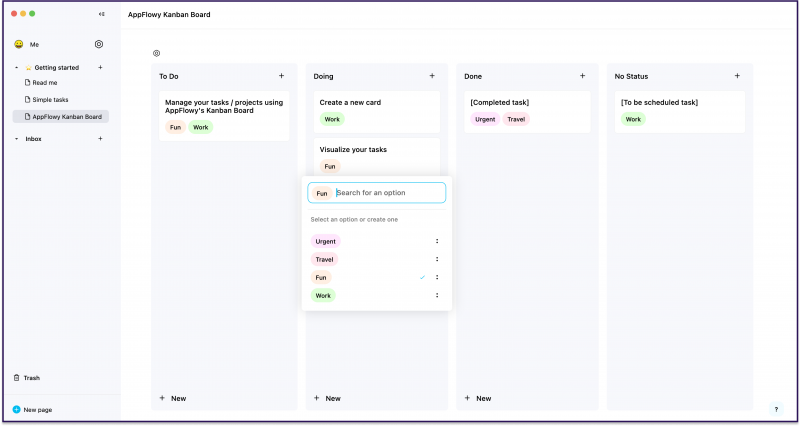Click the Trash bin icon
Image resolution: width=800 pixels, height=426 pixels.
16,378
